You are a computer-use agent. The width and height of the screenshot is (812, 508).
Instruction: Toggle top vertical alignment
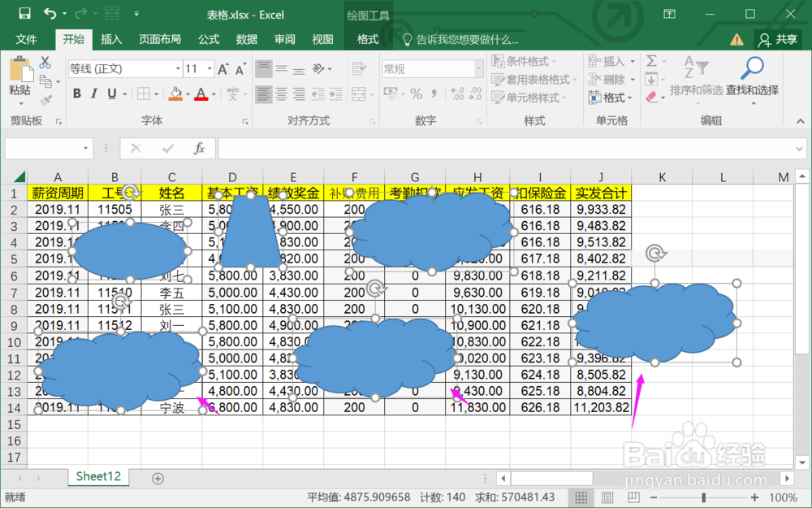(x=264, y=68)
